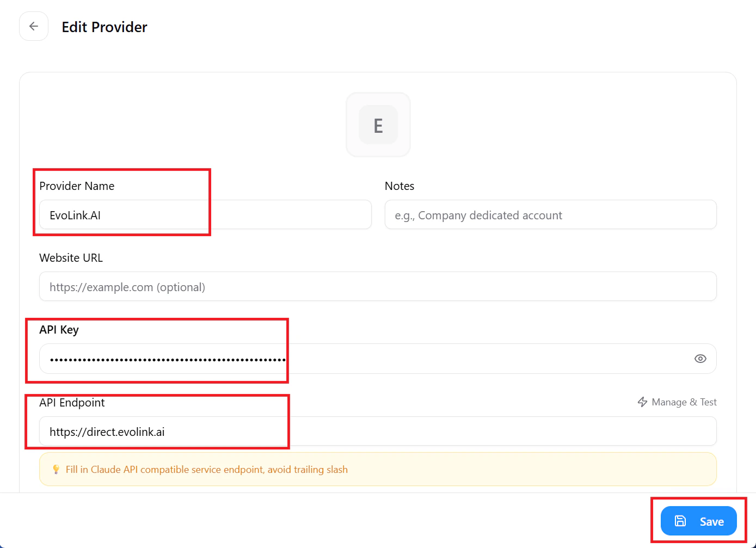
Task: Click the eye icon in the API Key row
Action: click(700, 359)
